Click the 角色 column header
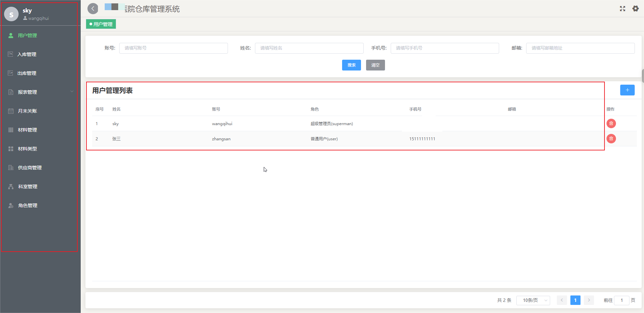Image resolution: width=644 pixels, height=313 pixels. click(x=315, y=109)
